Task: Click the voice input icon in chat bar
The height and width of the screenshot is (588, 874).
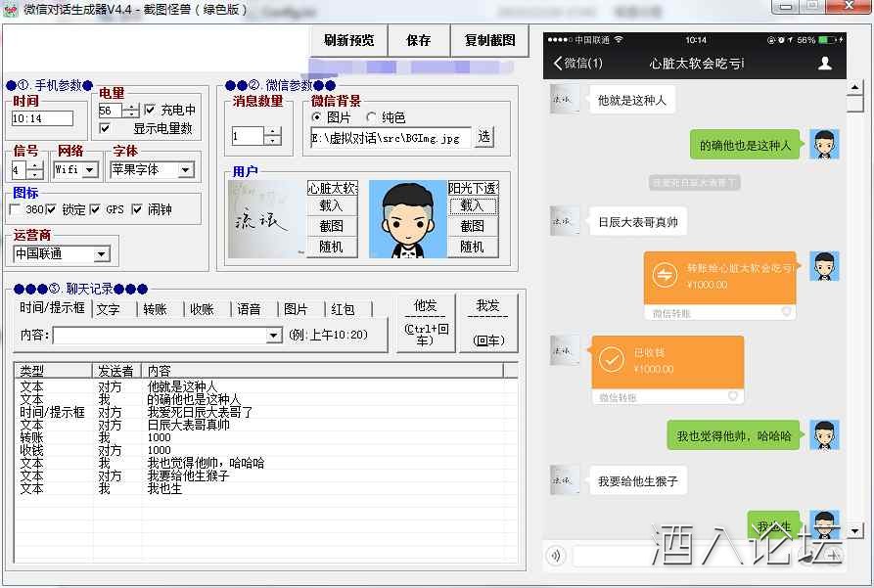Action: pyautogui.click(x=556, y=556)
